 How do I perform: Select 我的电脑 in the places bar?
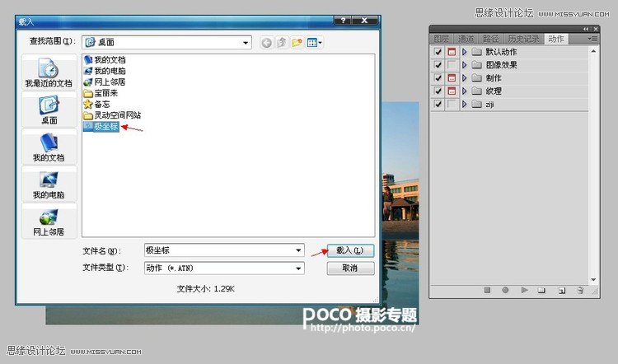point(49,184)
